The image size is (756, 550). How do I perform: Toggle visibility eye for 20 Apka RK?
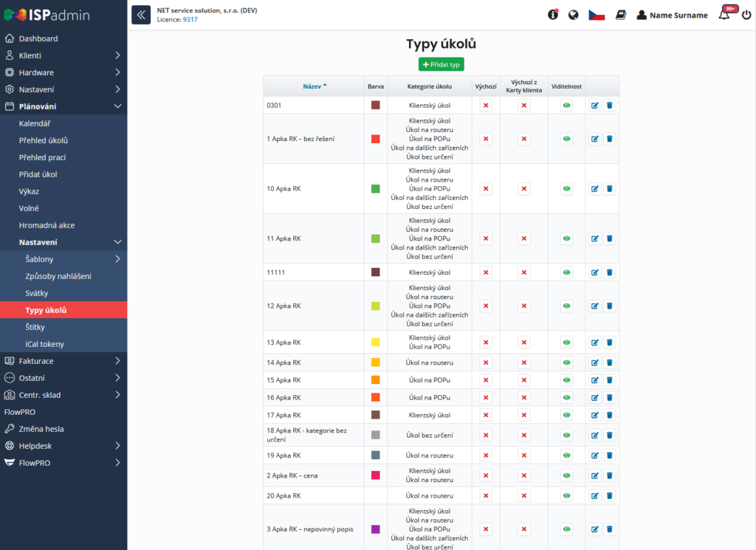coord(566,495)
